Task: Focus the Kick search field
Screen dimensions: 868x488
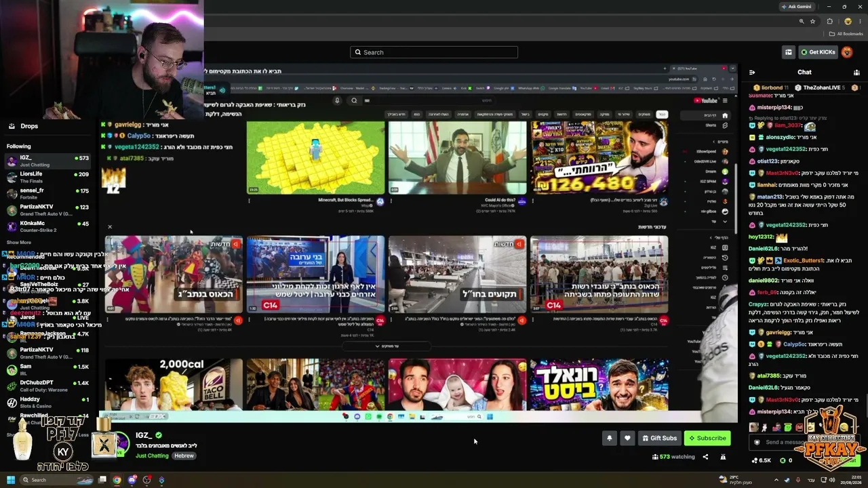Action: tap(434, 52)
